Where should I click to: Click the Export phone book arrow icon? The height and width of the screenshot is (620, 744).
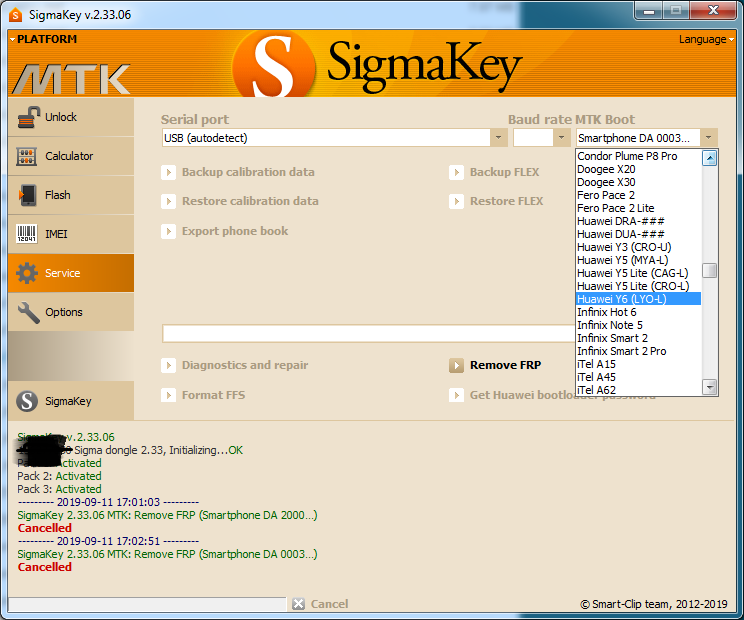coord(168,231)
